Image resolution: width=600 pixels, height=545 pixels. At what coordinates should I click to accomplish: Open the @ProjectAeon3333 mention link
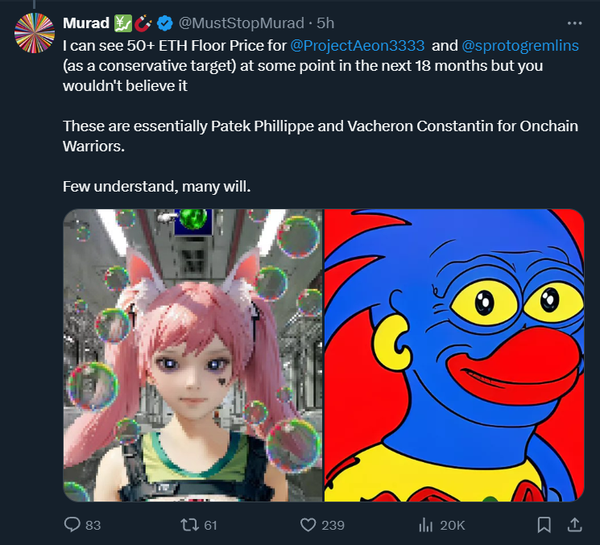357,44
